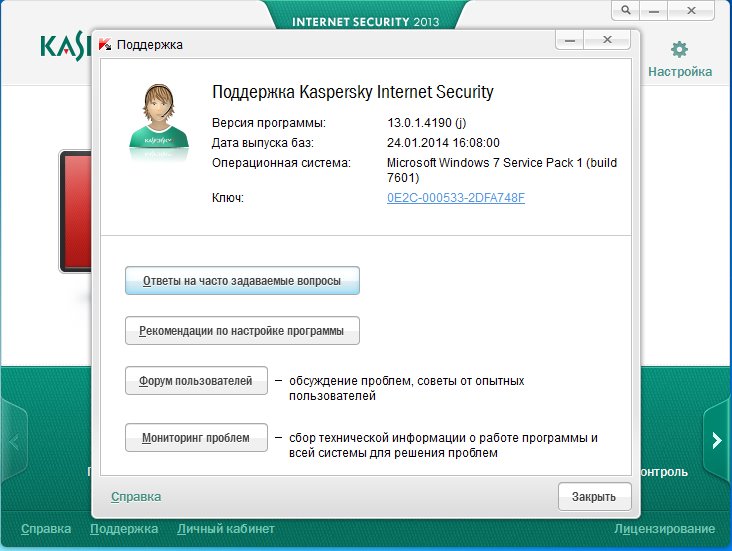The image size is (732, 551).
Task: Open Лицензирование link
Action: point(664,529)
